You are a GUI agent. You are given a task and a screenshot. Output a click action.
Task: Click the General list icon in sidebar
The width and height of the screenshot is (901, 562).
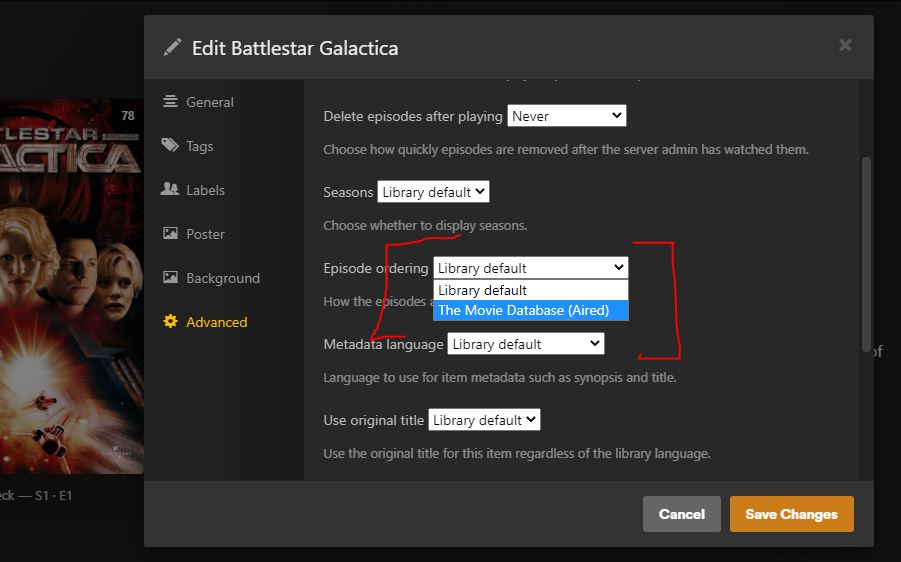(x=170, y=102)
